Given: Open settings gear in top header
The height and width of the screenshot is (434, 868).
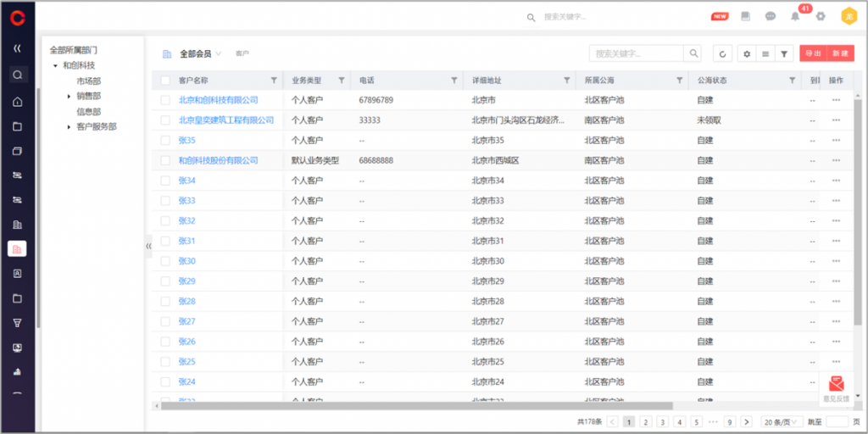Looking at the screenshot, I should coord(821,16).
